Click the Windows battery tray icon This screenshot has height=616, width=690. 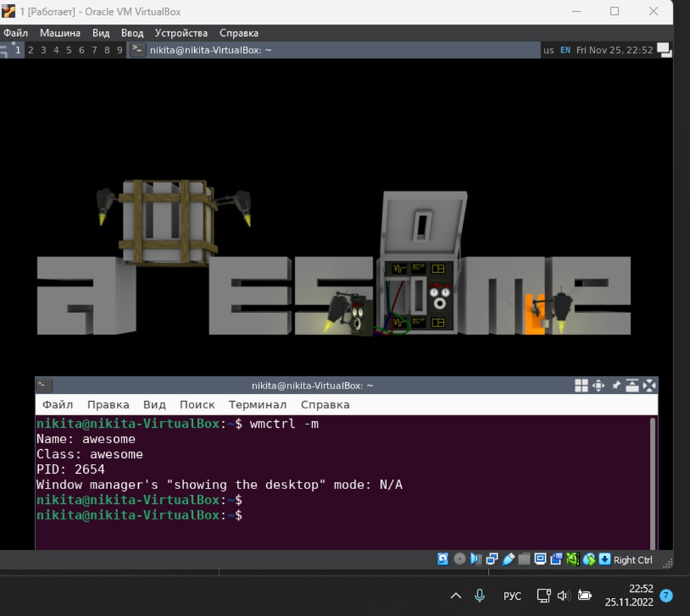click(585, 596)
